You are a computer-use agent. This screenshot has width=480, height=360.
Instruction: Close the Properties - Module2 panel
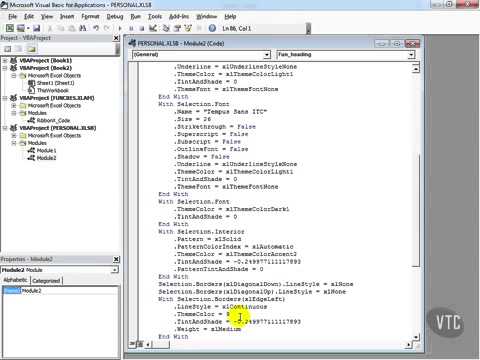[116, 259]
